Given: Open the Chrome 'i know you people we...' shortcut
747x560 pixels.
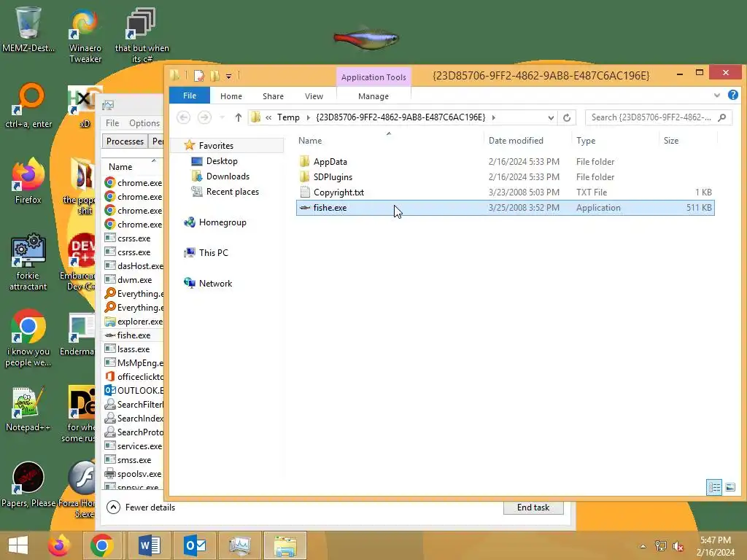Looking at the screenshot, I should 28,338.
